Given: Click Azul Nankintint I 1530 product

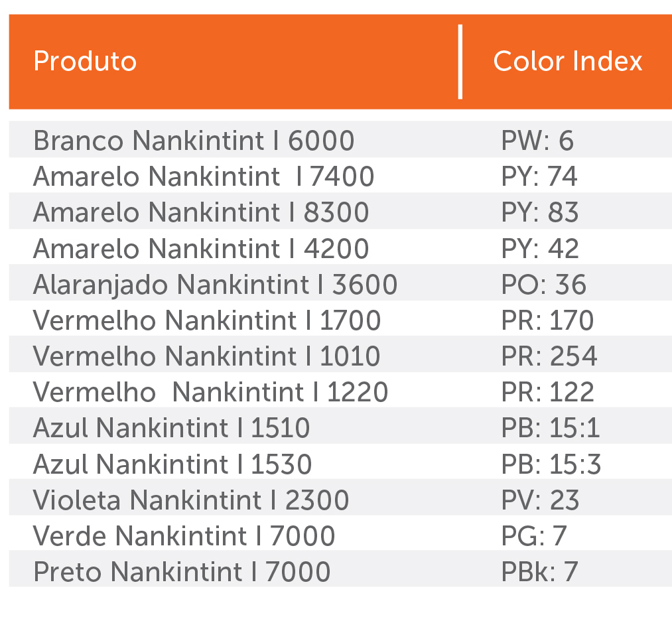Looking at the screenshot, I should [172, 464].
